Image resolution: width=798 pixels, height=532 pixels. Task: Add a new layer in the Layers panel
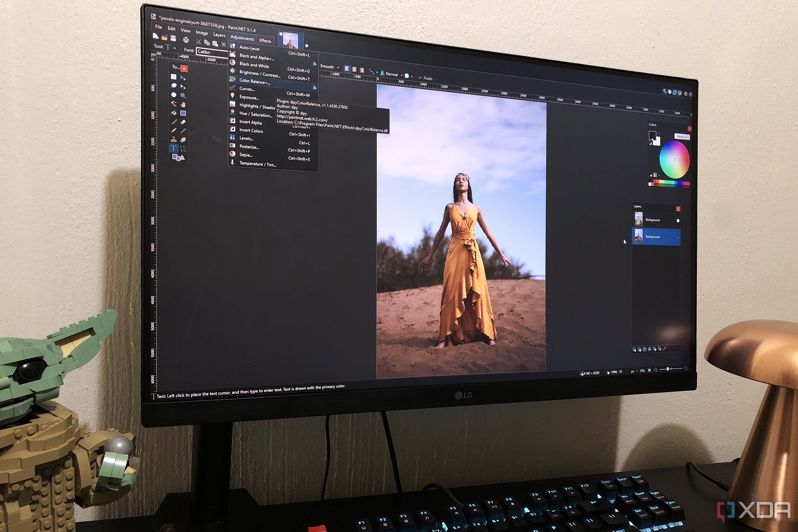pyautogui.click(x=635, y=350)
